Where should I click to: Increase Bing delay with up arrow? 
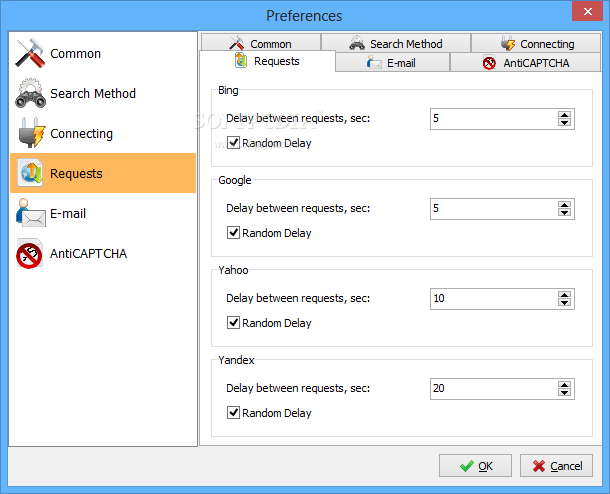(x=564, y=115)
